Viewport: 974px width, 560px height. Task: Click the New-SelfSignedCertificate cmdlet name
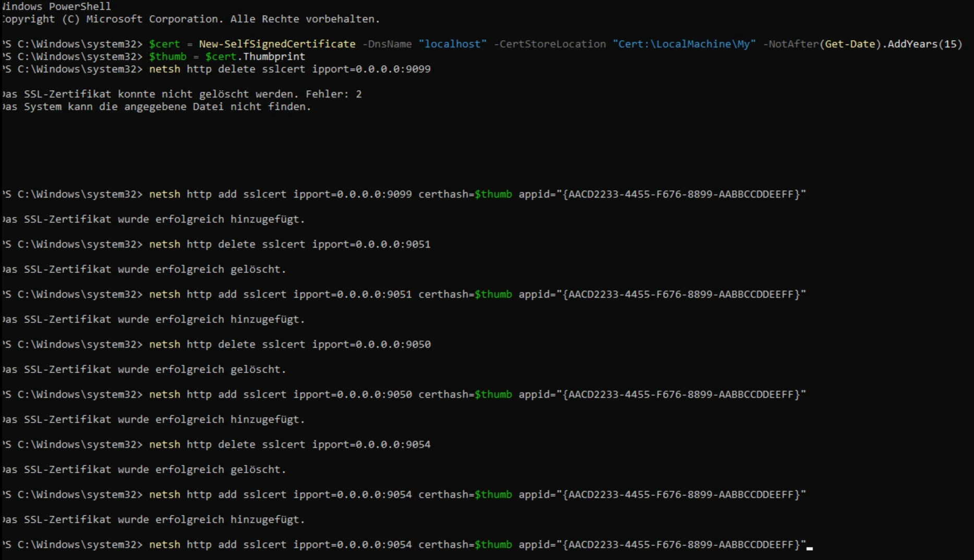point(276,44)
